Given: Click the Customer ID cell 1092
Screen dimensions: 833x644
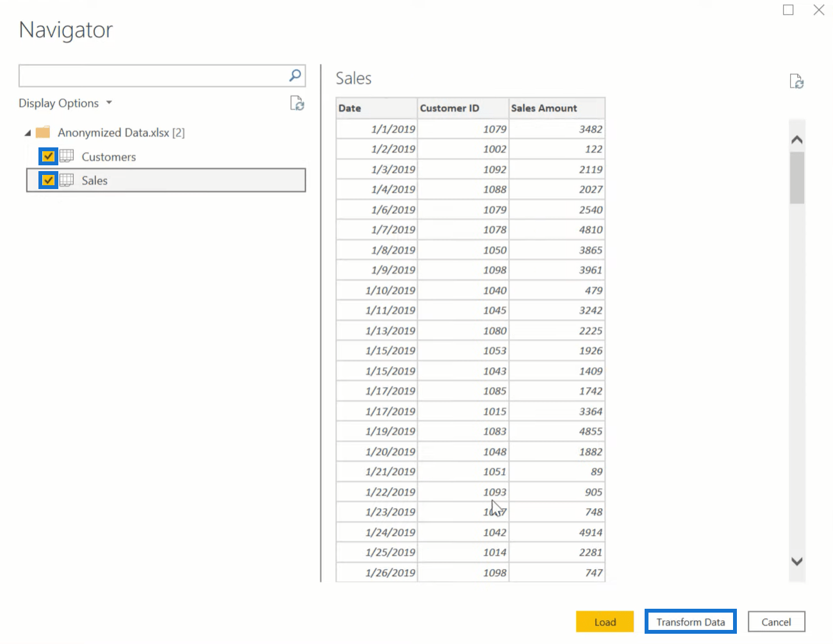Looking at the screenshot, I should (x=463, y=169).
